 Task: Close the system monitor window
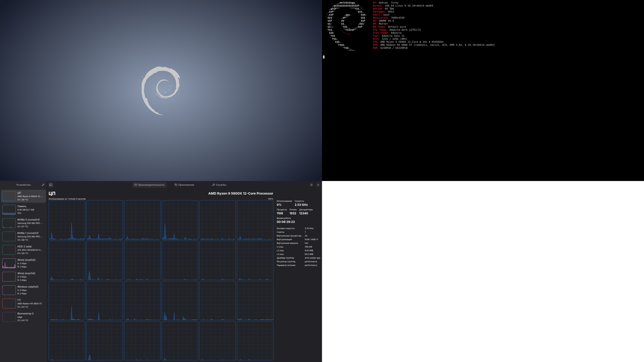[x=318, y=185]
